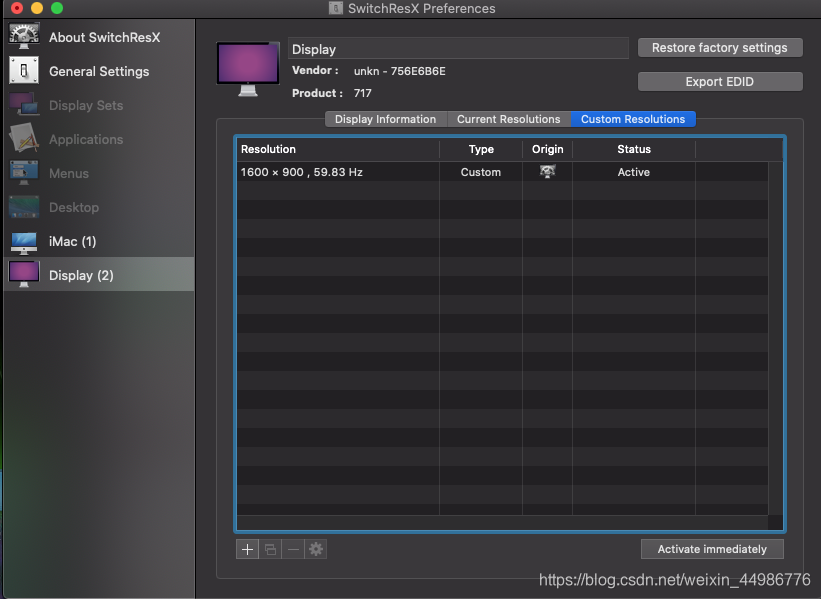This screenshot has width=821, height=599.
Task: Minimize the window with yellow button
Action: (37, 8)
